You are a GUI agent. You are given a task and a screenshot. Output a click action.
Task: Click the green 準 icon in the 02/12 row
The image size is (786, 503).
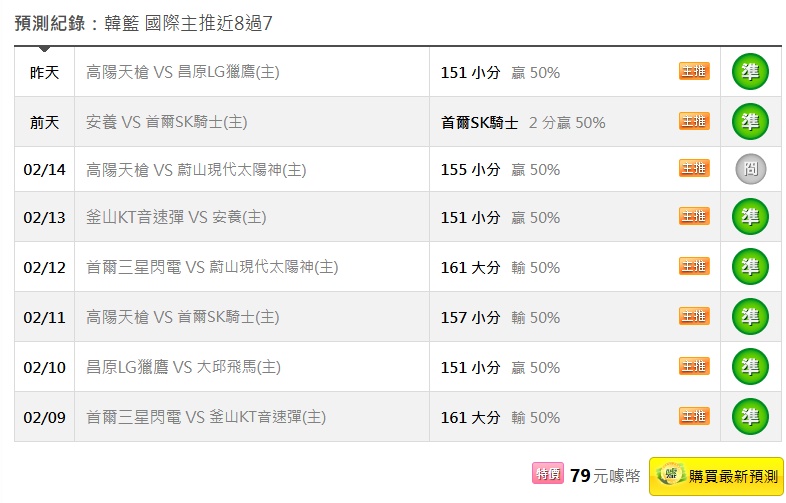point(750,267)
